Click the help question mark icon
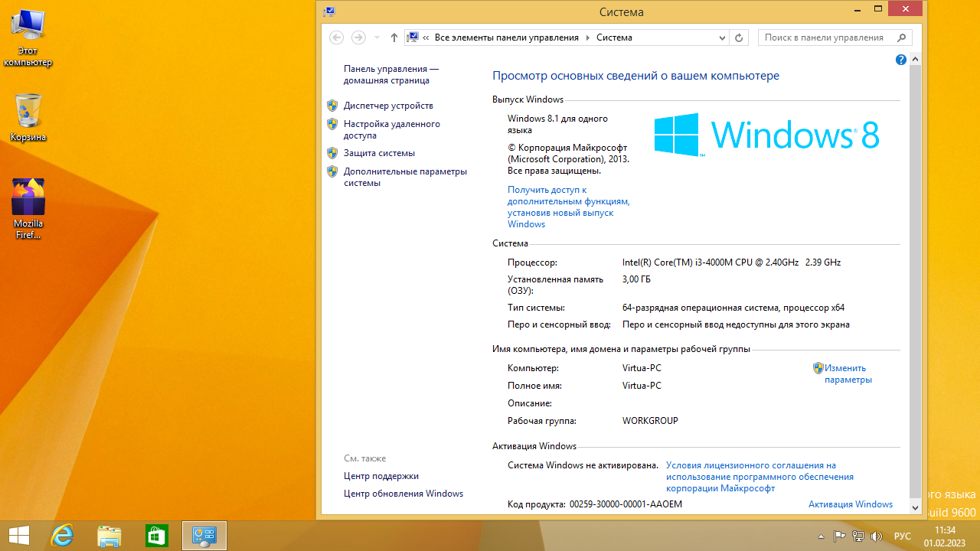Viewport: 980px width, 551px height. click(x=901, y=60)
